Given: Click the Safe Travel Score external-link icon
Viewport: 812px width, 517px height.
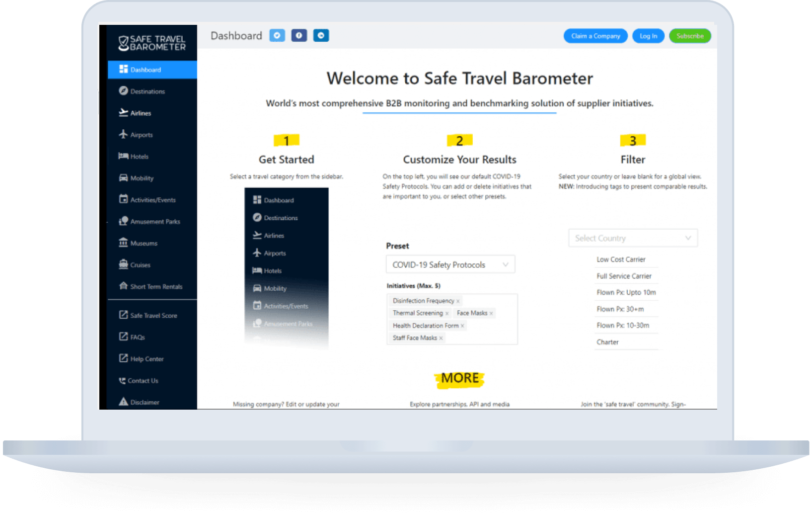Looking at the screenshot, I should [123, 315].
